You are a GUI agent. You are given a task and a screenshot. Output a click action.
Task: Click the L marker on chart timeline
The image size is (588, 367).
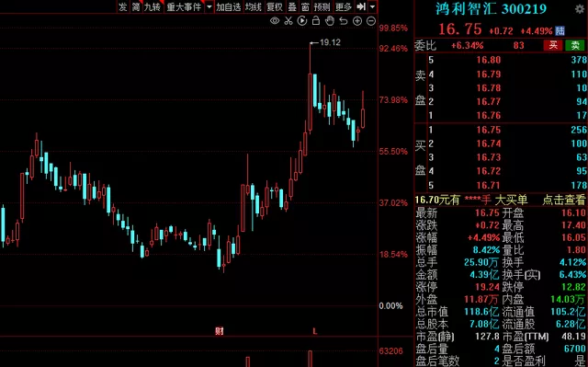(315, 331)
